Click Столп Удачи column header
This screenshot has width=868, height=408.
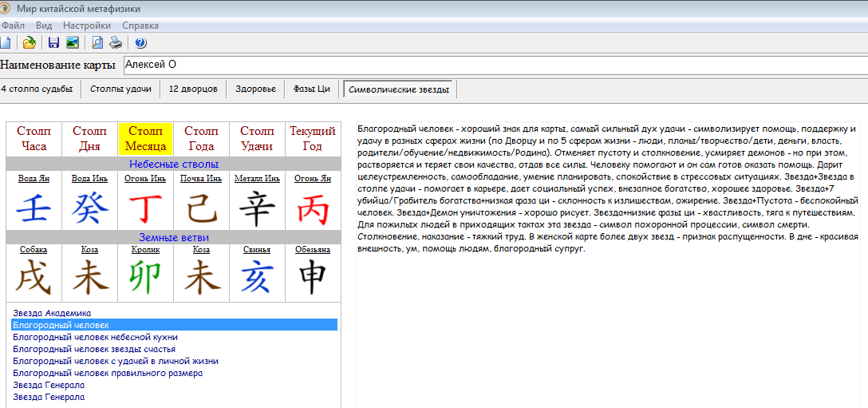[x=258, y=139]
